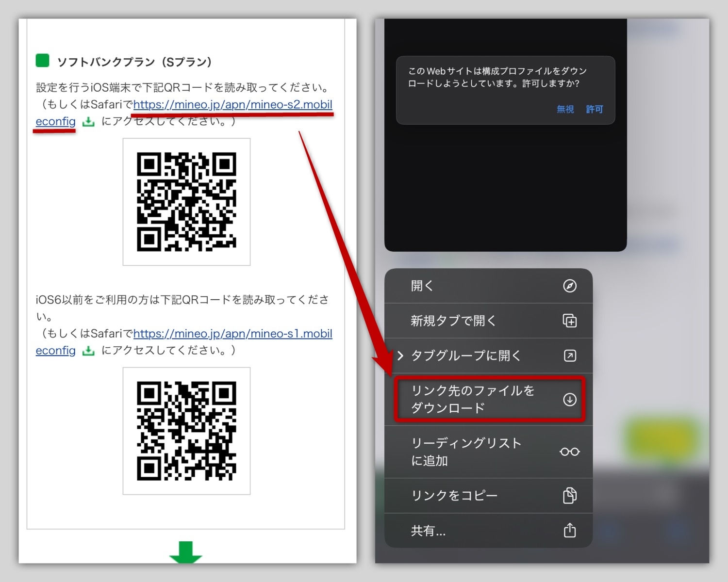Select 新規タブで開く menu entry

click(x=453, y=321)
